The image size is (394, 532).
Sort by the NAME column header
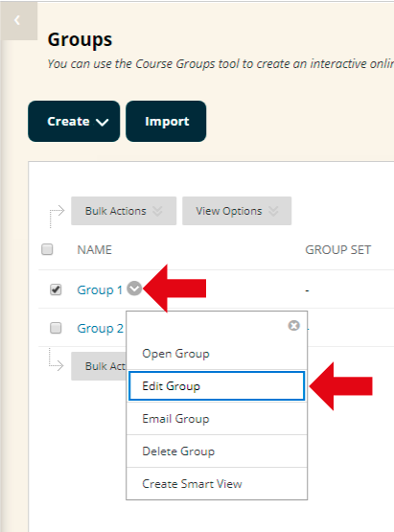[94, 250]
